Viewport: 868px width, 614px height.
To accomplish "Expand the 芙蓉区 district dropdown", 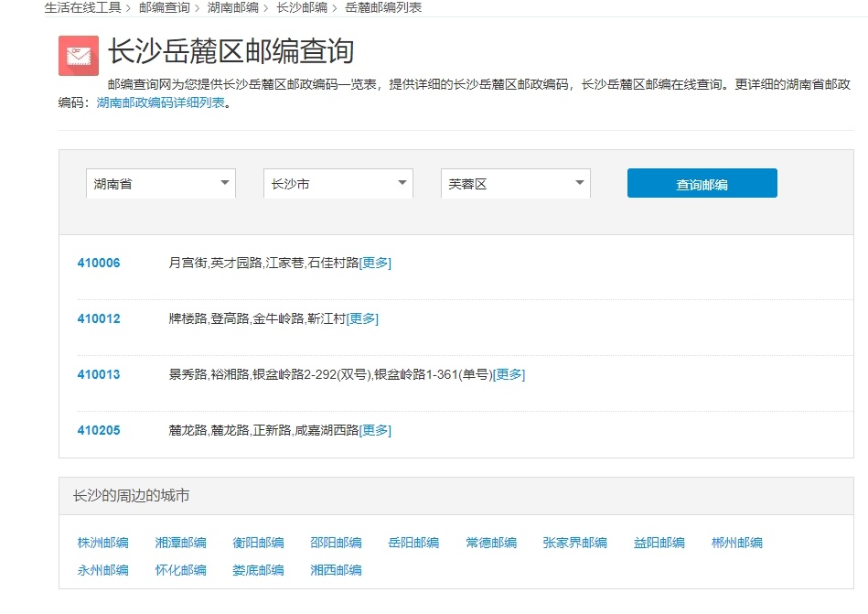I will 516,184.
